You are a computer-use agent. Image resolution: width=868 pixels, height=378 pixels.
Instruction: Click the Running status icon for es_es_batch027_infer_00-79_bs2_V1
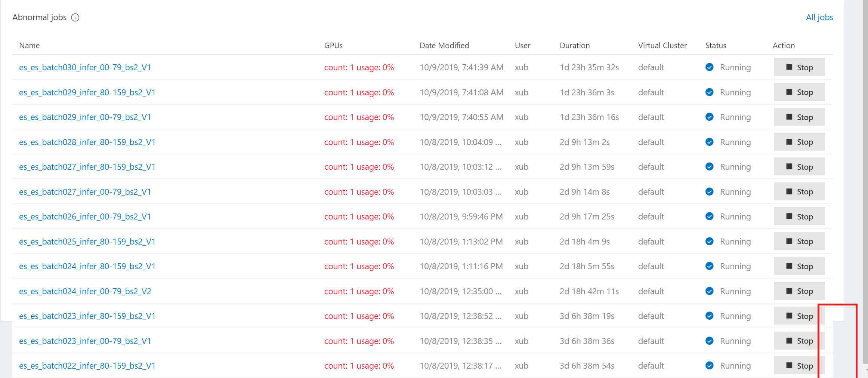click(x=709, y=192)
